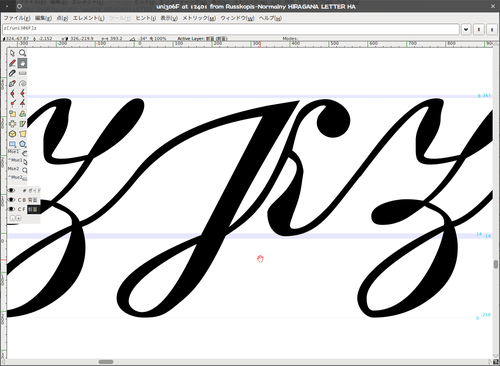Screen dimensions: 500x366
Task: Select the skew selection tool
Action: point(22,124)
